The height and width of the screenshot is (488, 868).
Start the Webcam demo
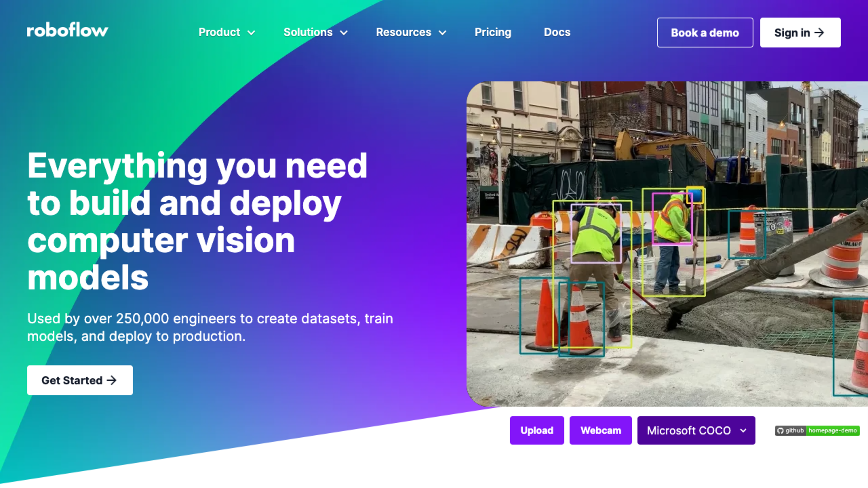(601, 430)
